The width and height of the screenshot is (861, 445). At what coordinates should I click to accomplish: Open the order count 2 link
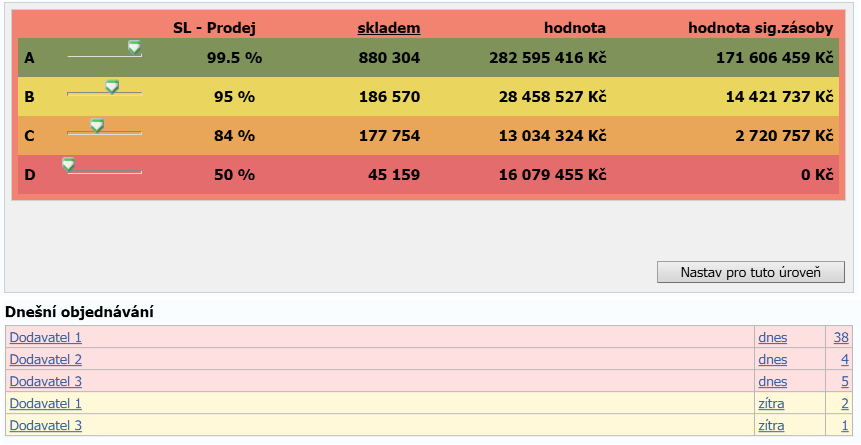[x=845, y=404]
